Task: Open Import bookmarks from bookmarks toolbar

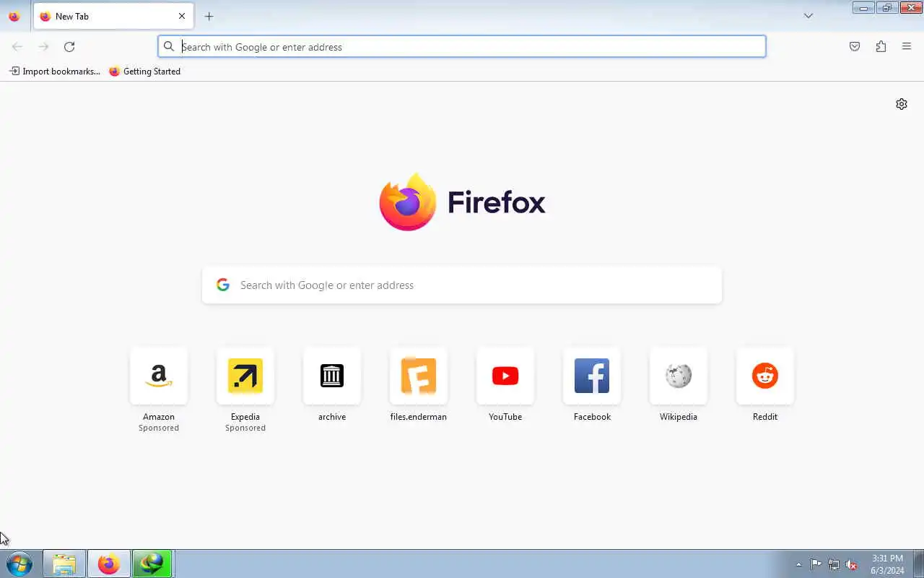Action: [x=55, y=72]
